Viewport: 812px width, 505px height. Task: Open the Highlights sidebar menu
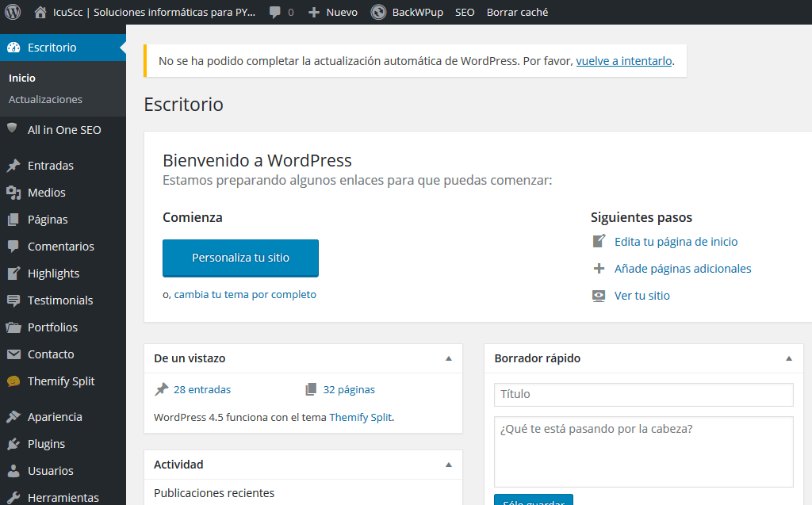pos(63,274)
